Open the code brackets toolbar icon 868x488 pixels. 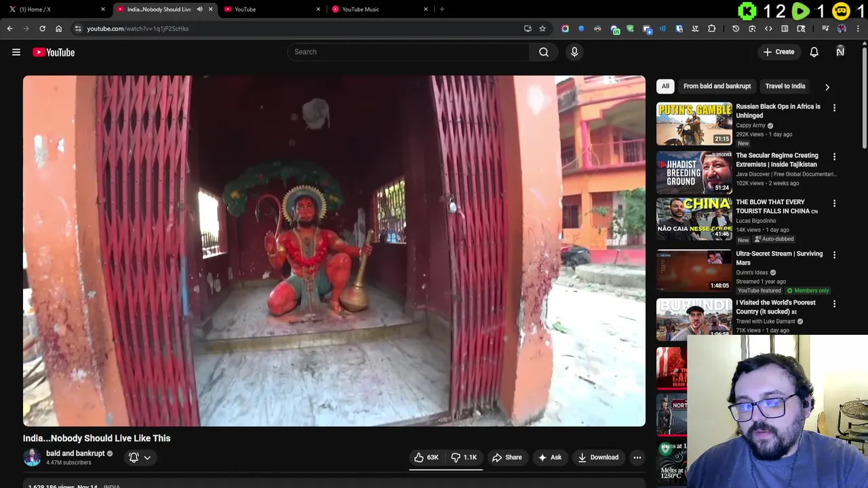(x=768, y=28)
